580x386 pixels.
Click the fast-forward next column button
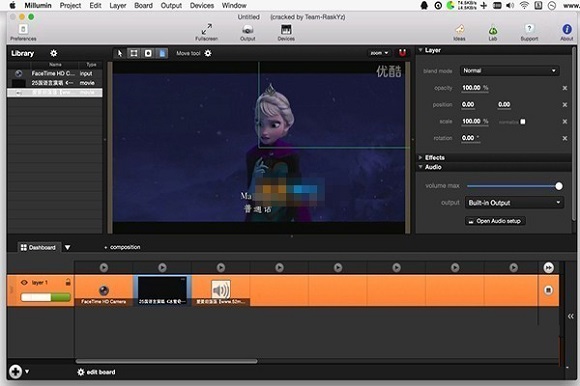pos(549,267)
